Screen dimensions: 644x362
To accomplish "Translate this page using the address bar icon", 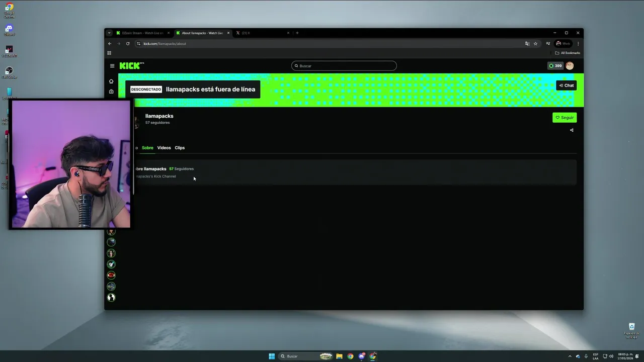I will pyautogui.click(x=527, y=44).
